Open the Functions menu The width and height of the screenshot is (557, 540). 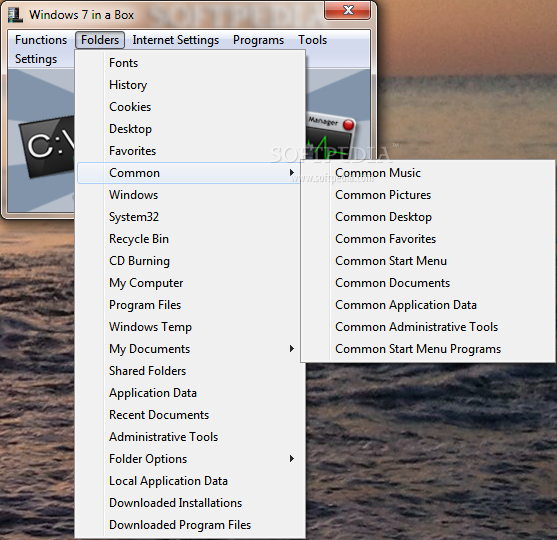coord(41,40)
